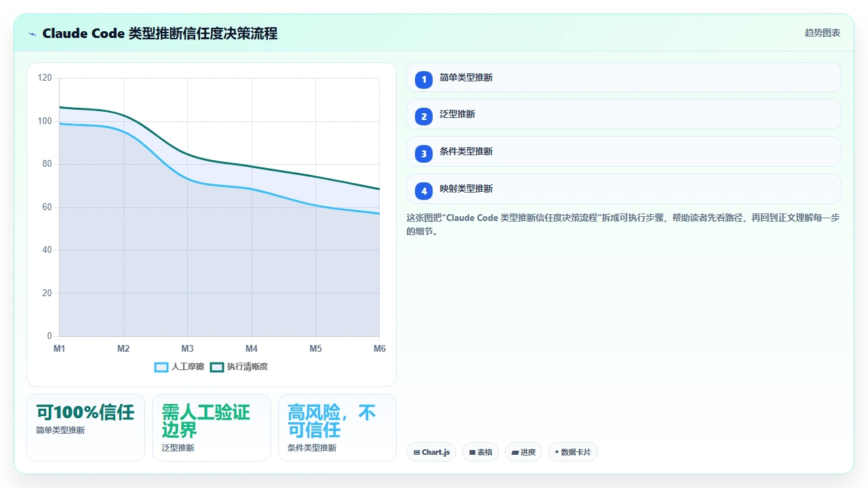Click the 进度 tag chip
The height and width of the screenshot is (488, 868).
[x=524, y=452]
